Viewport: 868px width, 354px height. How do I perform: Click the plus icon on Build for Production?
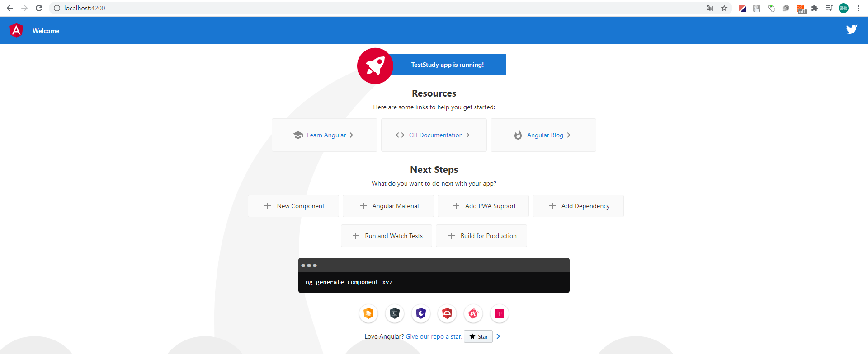[452, 236]
